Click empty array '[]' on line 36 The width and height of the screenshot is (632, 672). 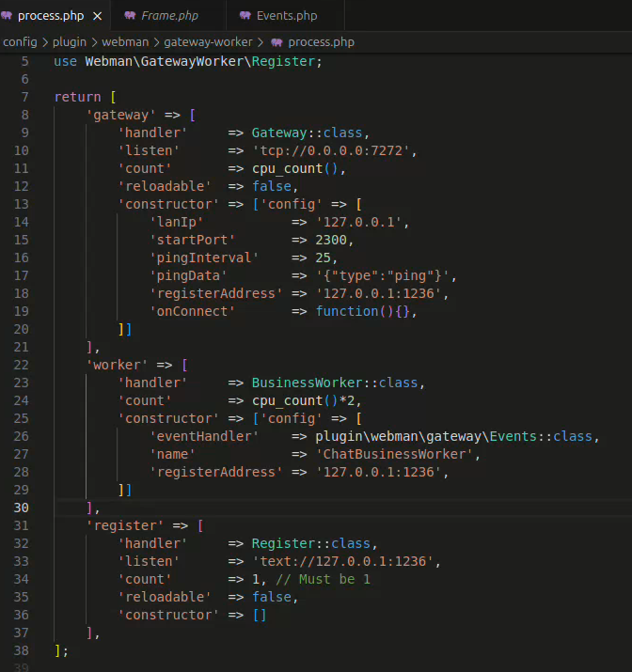pyautogui.click(x=260, y=615)
